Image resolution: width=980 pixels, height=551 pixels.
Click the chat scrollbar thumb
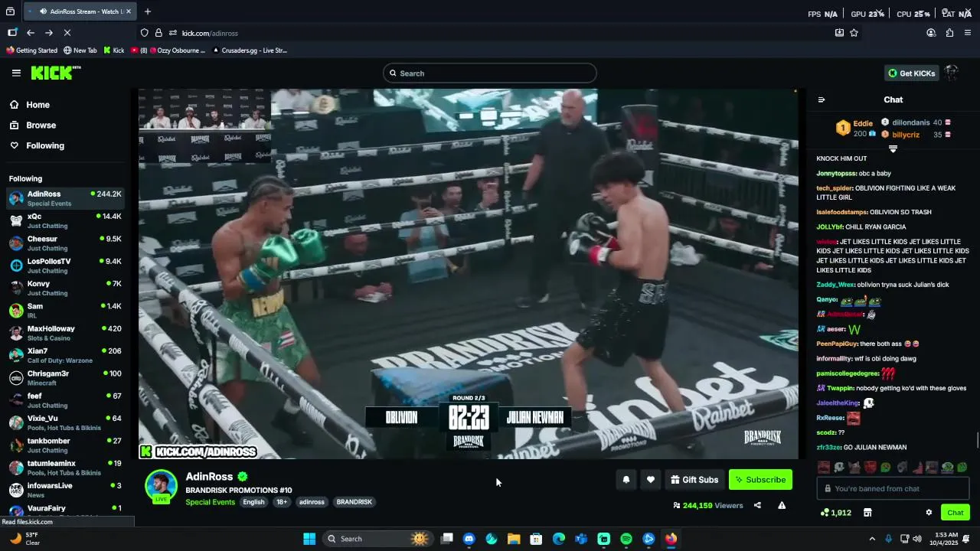click(x=977, y=442)
